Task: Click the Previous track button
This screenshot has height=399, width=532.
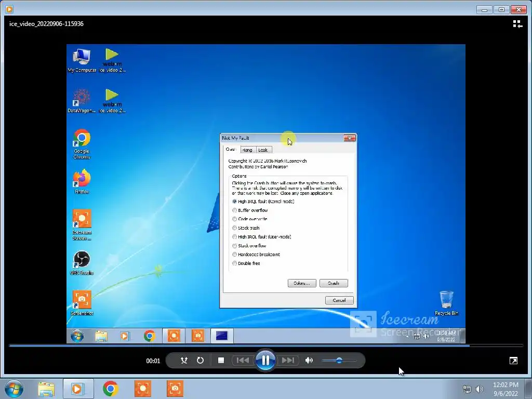Action: click(243, 361)
